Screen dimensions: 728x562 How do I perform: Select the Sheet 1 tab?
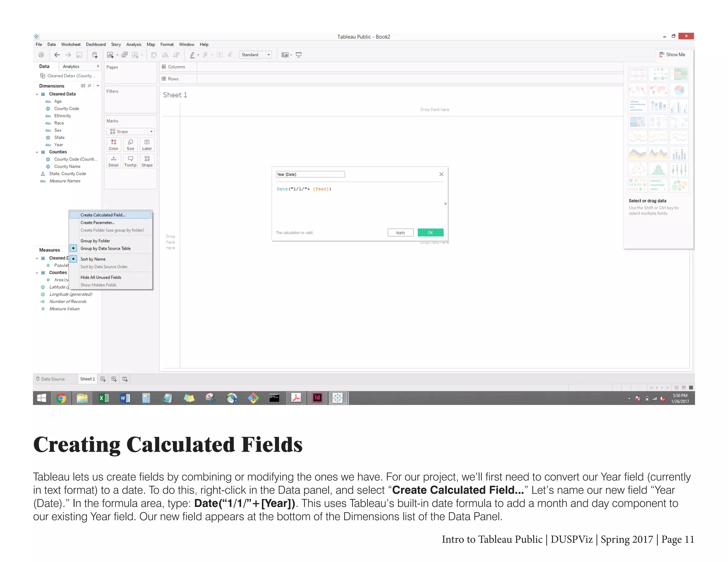pos(87,379)
